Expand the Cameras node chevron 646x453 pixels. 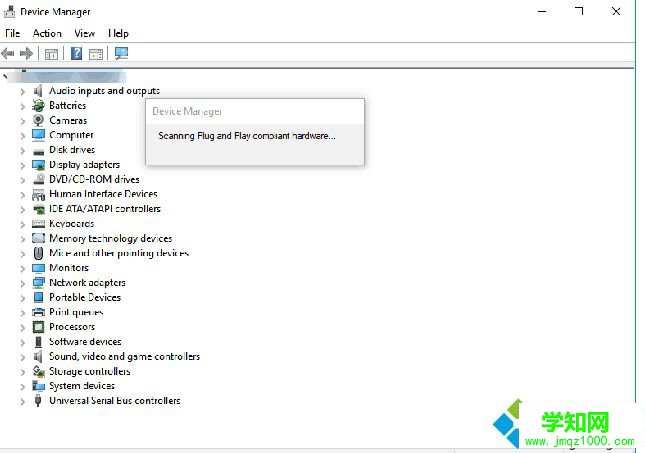tap(23, 121)
